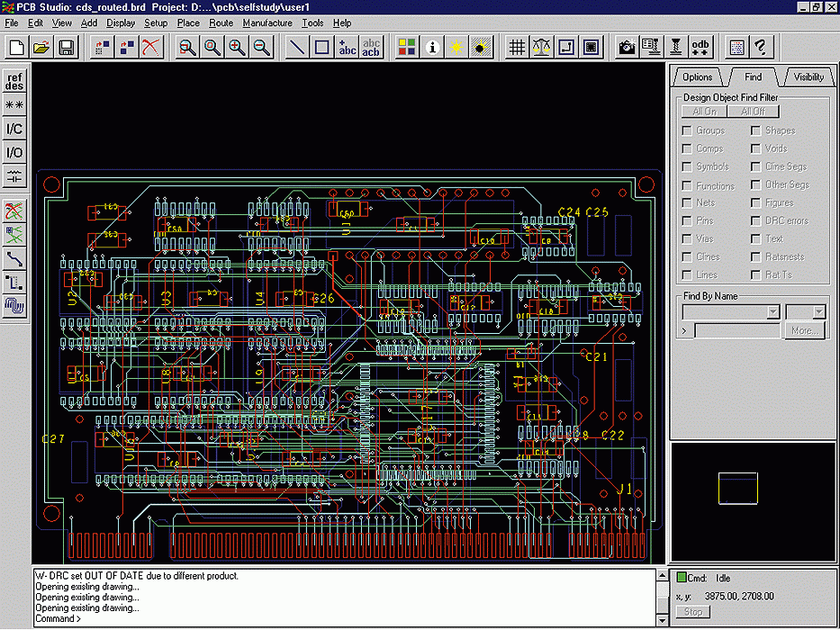
Task: Check the Nets filter checkbox
Action: (x=687, y=203)
